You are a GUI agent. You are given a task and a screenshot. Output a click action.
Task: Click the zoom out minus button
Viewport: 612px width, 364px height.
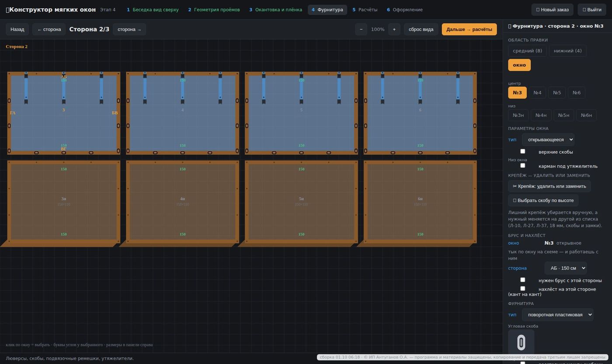pyautogui.click(x=361, y=29)
